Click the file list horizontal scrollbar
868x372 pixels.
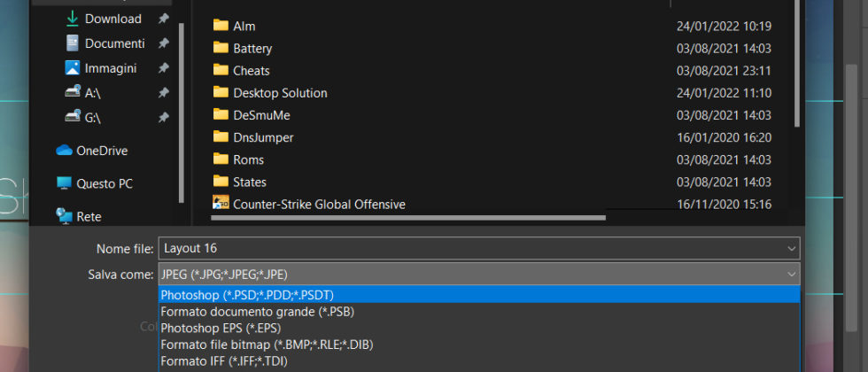click(408, 218)
